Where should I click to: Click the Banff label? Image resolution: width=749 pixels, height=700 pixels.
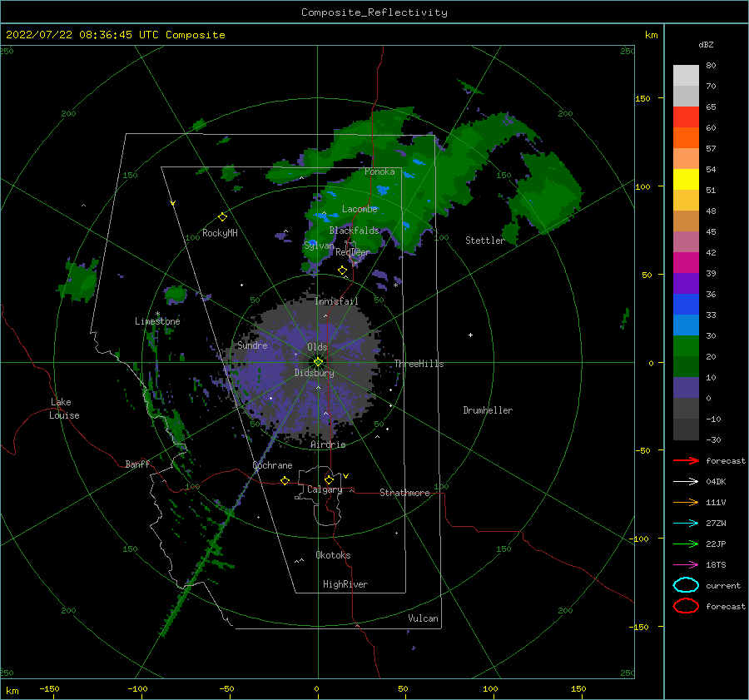(137, 464)
